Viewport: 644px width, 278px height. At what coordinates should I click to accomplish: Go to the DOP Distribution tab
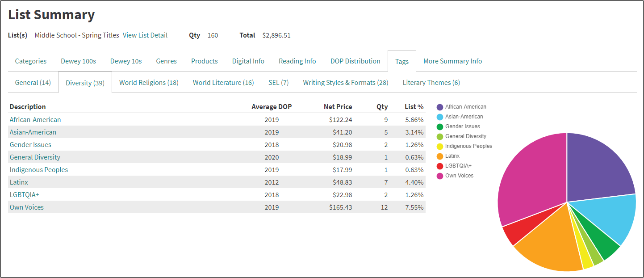pyautogui.click(x=355, y=61)
